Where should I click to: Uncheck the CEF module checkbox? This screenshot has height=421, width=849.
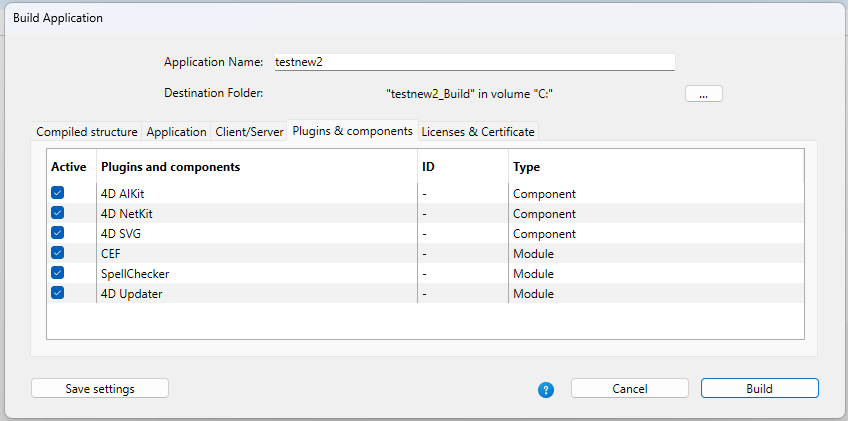click(58, 254)
